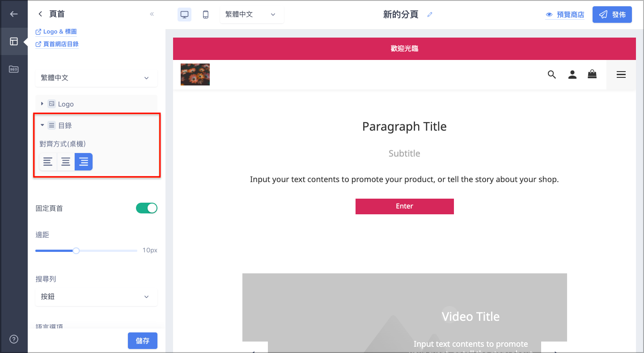Click the account person icon in store header

pyautogui.click(x=572, y=74)
